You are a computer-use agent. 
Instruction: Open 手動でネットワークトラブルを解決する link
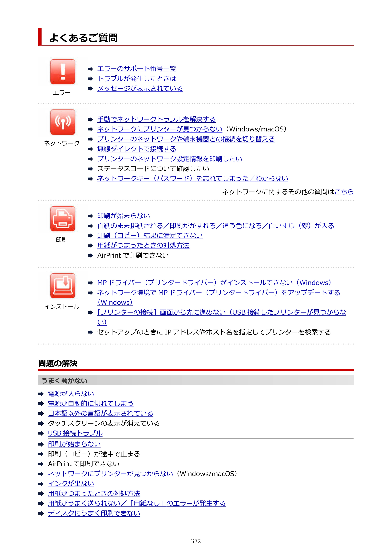(156, 119)
